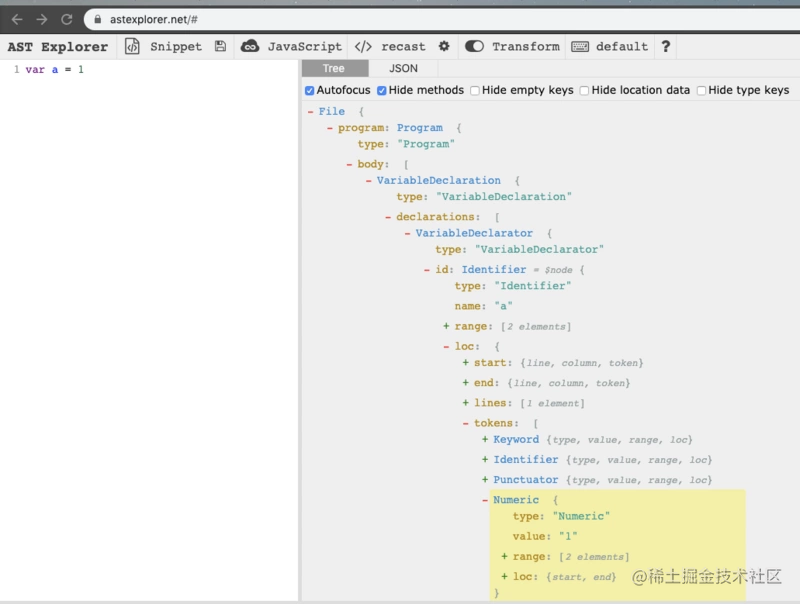The height and width of the screenshot is (604, 800).
Task: Uncheck the Hide methods checkbox
Action: click(382, 90)
